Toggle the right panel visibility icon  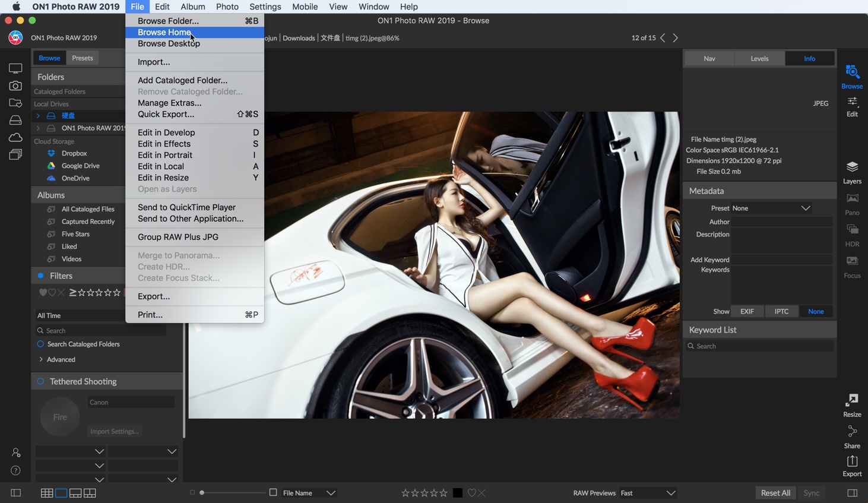[852, 493]
